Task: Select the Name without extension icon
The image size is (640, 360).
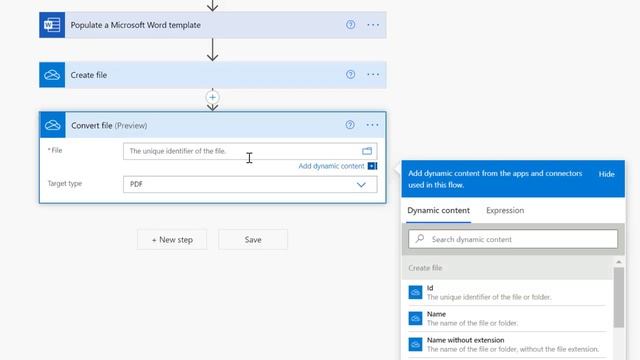Action: (415, 344)
